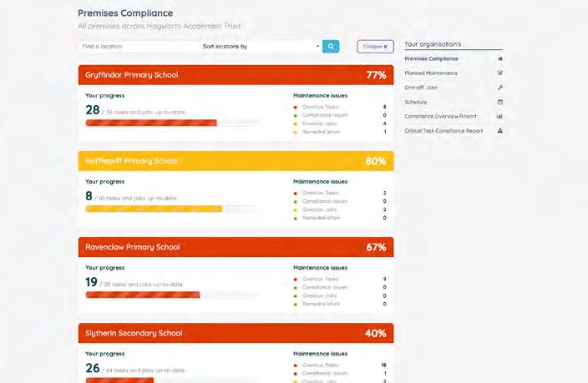Click Hufflepuff Remedial Work row

click(x=340, y=218)
